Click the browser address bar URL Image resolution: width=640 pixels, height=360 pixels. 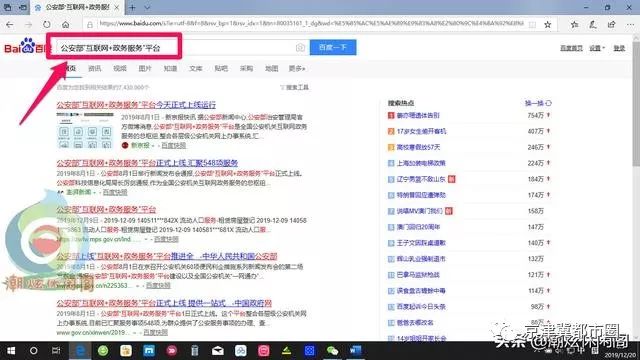(x=311, y=24)
